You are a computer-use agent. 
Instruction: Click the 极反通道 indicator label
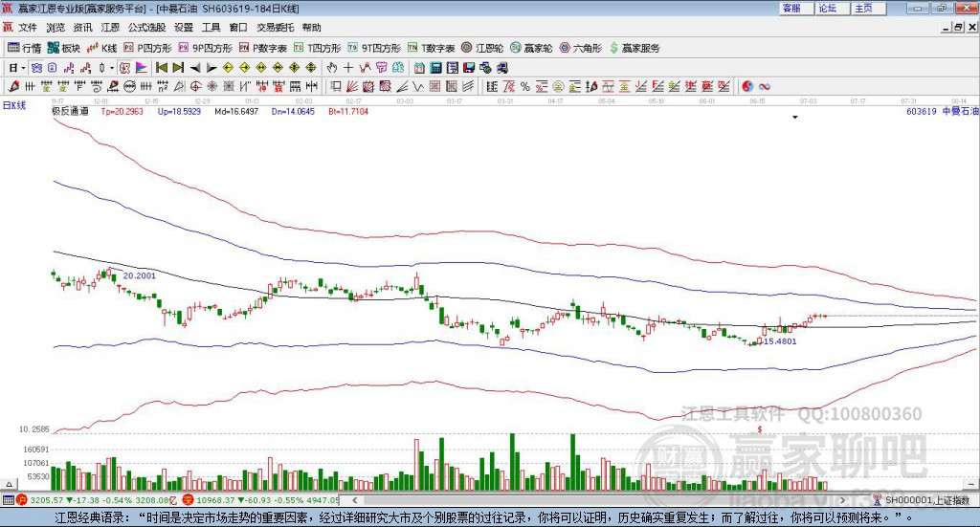pos(70,111)
